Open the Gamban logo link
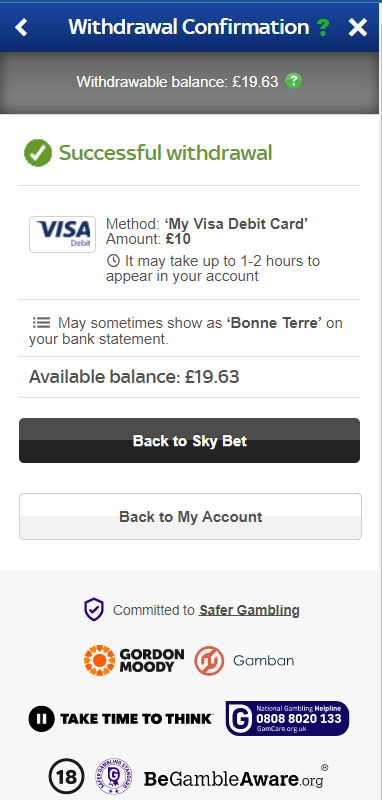This screenshot has height=800, width=382. tap(244, 661)
